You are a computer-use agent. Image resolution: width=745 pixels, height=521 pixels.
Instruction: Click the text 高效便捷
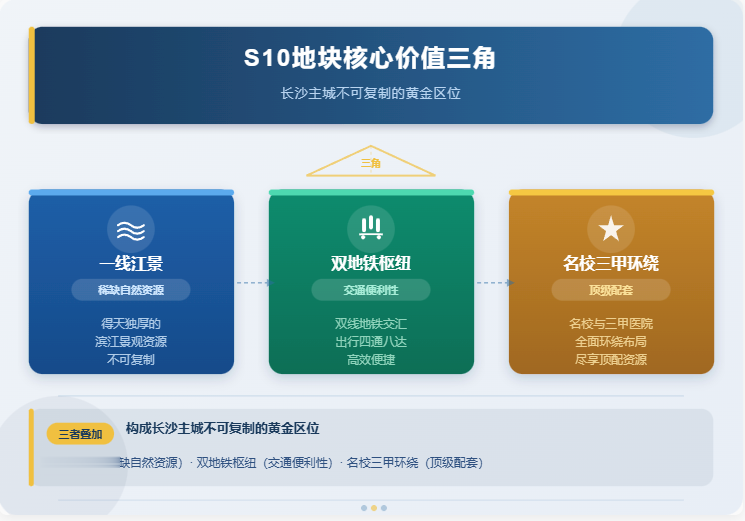coord(371,360)
